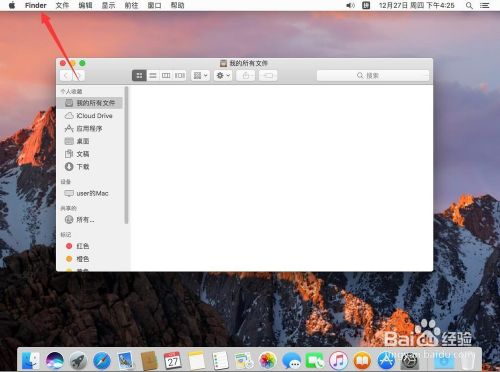Open System Preferences from the Dock
Screen dimensions: 500x372
(x=409, y=361)
